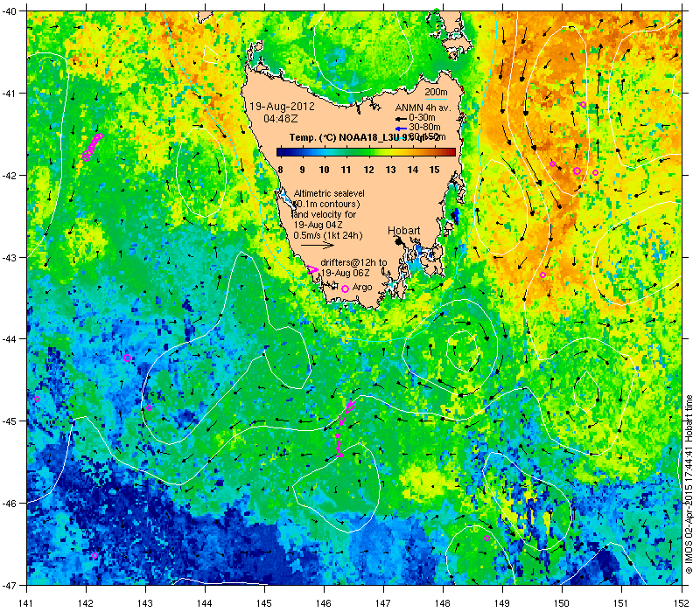Click the Argo legend magenta circle
Image resolution: width=700 pixels, height=612 pixels.
345,289
